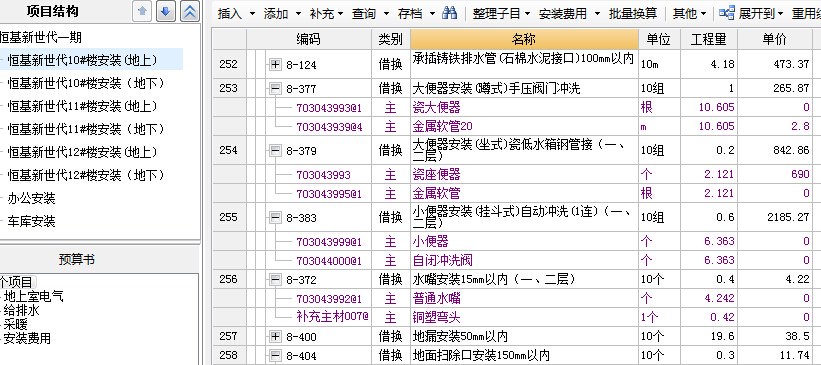Click 水嘴安装15mm以内 name cell

(x=524, y=280)
